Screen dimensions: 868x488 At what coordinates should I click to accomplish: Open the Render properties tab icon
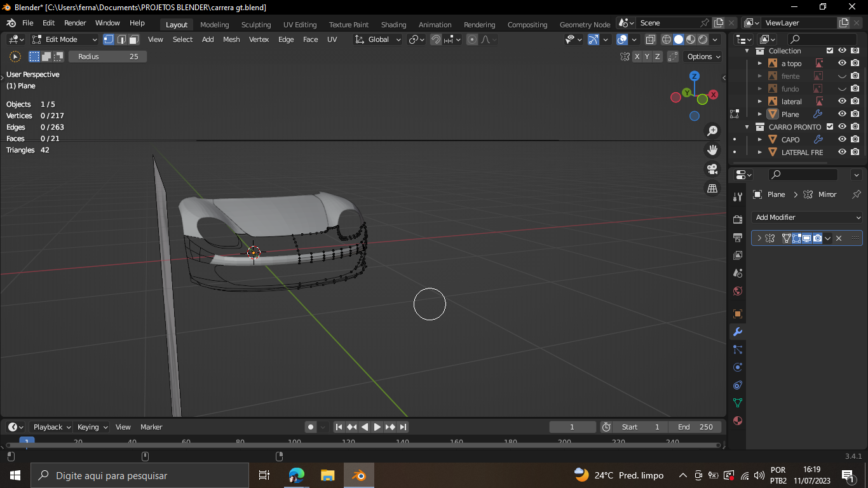738,219
